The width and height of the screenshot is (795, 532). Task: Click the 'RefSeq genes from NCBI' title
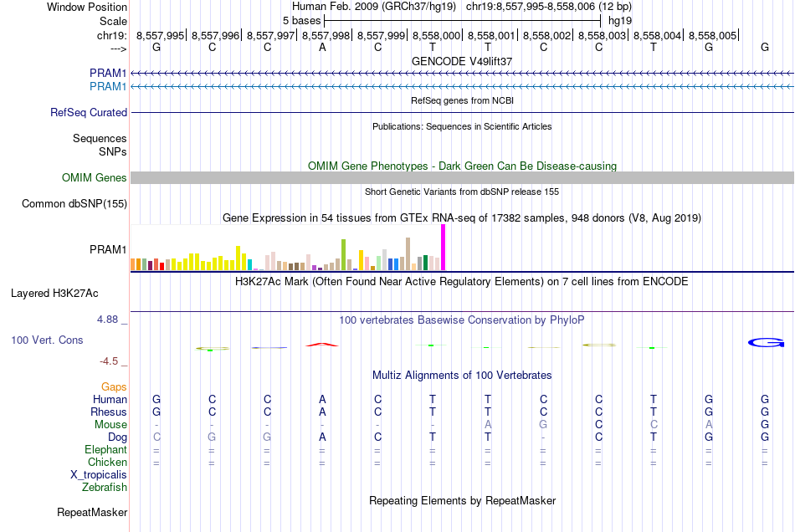pyautogui.click(x=463, y=101)
